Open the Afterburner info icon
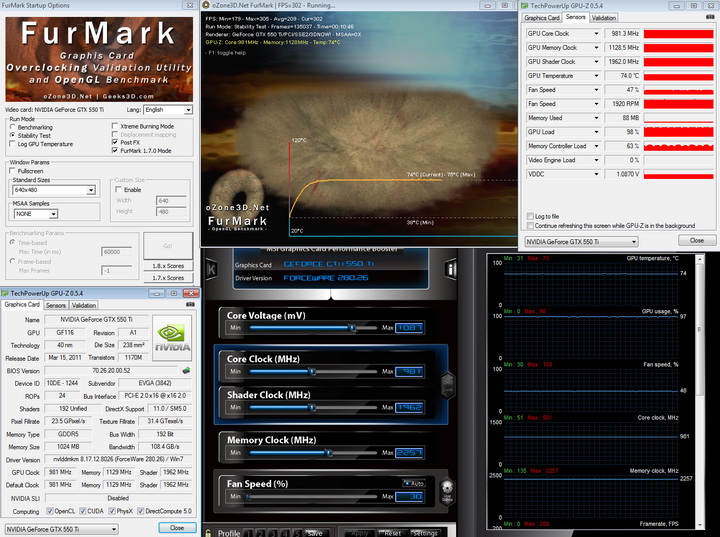This screenshot has height=537, width=720. [451, 268]
